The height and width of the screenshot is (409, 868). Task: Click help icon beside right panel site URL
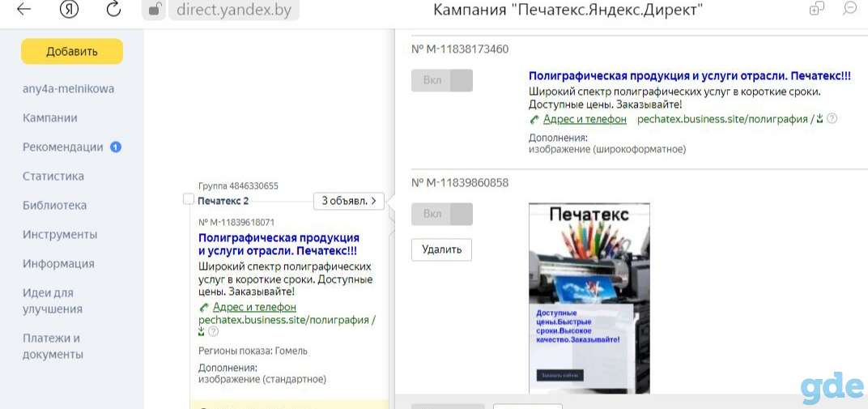(x=832, y=119)
